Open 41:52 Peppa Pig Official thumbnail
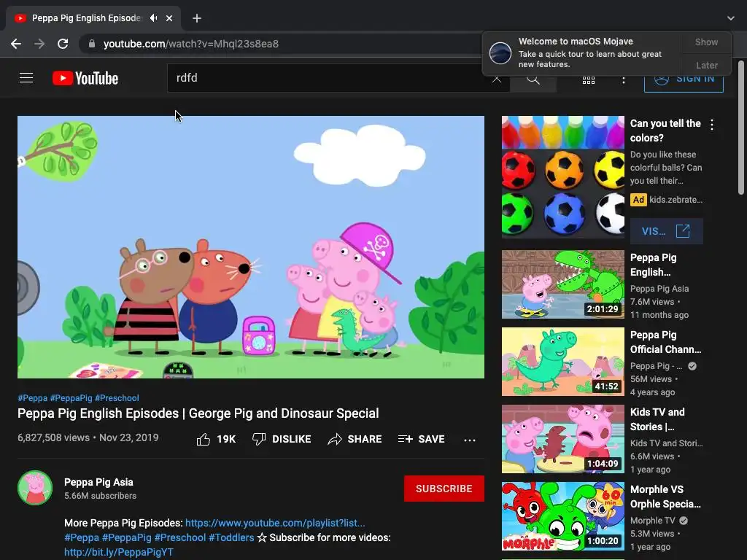 562,362
